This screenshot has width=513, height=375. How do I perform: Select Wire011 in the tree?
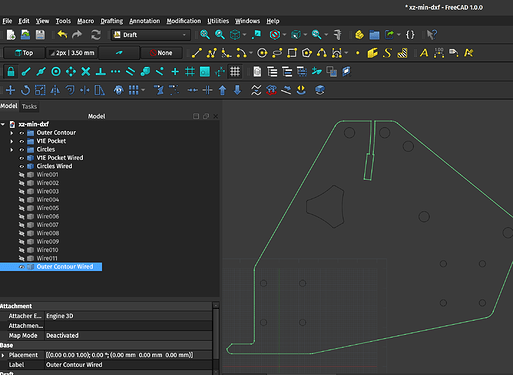(x=47, y=258)
